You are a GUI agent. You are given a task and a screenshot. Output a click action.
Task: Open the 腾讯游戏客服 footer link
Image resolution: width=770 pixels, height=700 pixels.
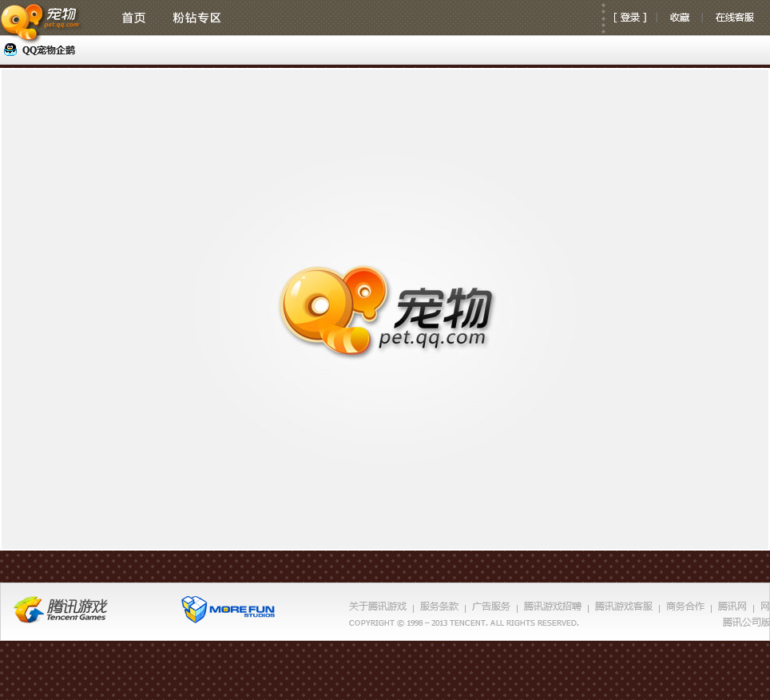pyautogui.click(x=624, y=607)
